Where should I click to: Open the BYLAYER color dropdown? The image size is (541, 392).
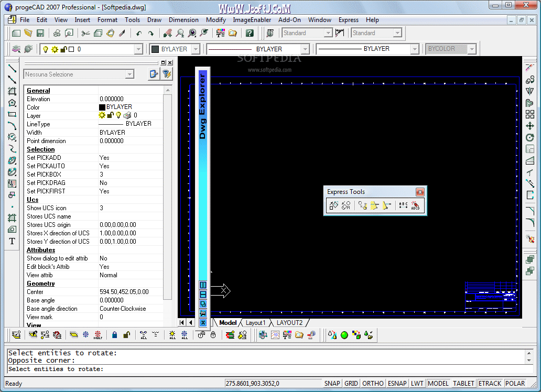[x=196, y=49]
